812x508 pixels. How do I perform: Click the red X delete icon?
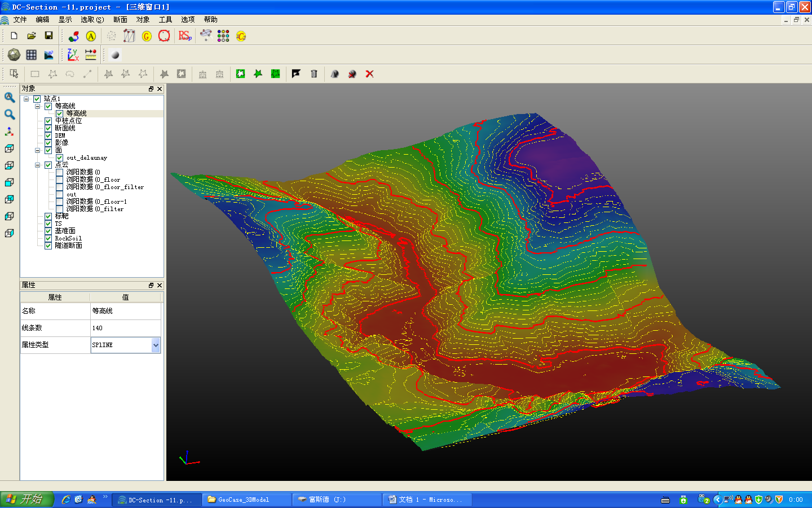(x=369, y=74)
